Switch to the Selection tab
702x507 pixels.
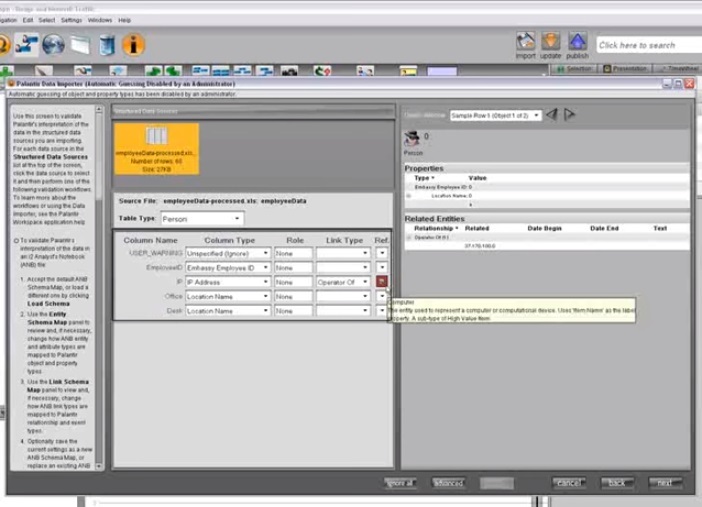point(574,69)
